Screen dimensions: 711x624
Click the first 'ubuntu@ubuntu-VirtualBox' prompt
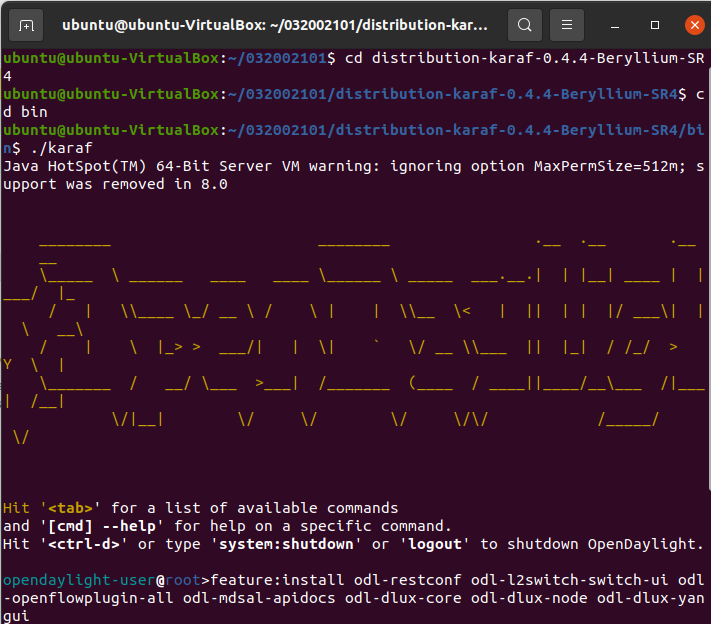(112, 58)
